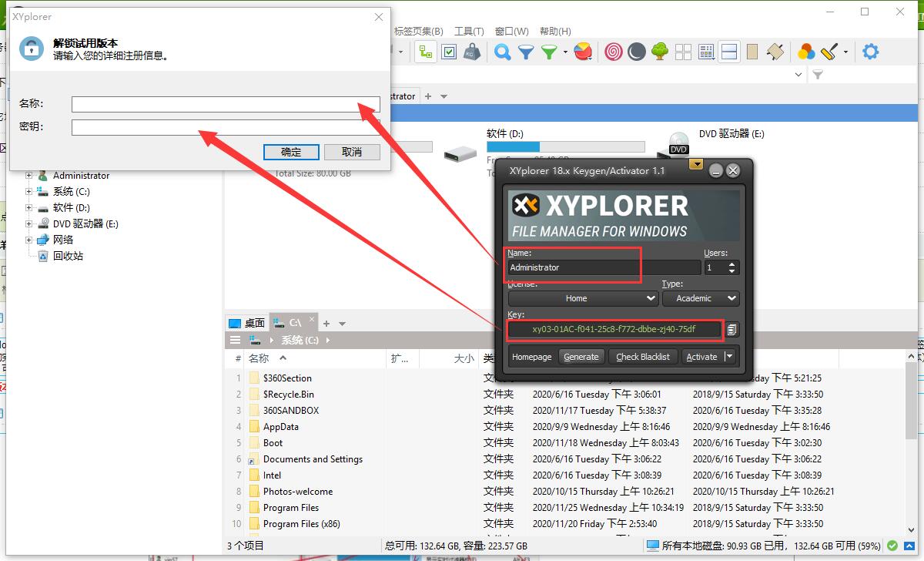The image size is (924, 561).
Task: Sort by the 大小 column header
Action: (464, 358)
